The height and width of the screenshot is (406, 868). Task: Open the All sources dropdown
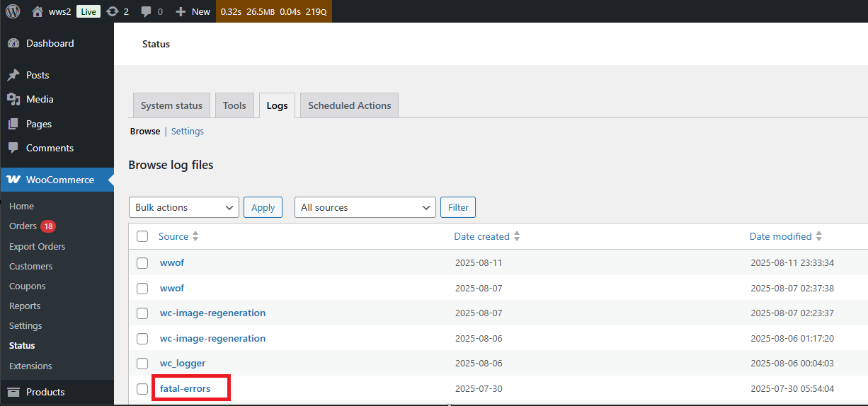[x=365, y=207]
